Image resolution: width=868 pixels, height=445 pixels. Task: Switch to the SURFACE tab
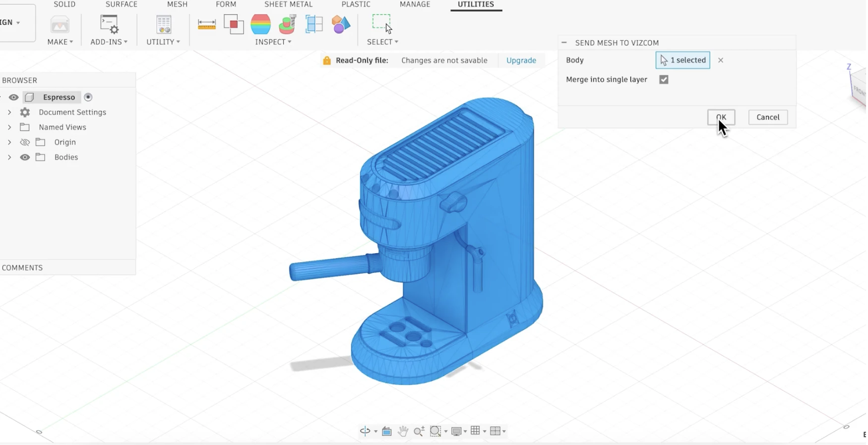[122, 4]
